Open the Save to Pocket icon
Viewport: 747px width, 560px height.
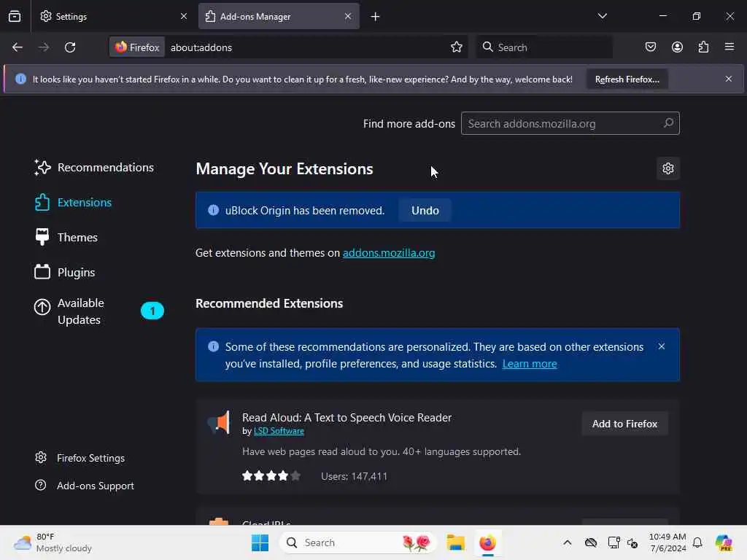coord(650,47)
